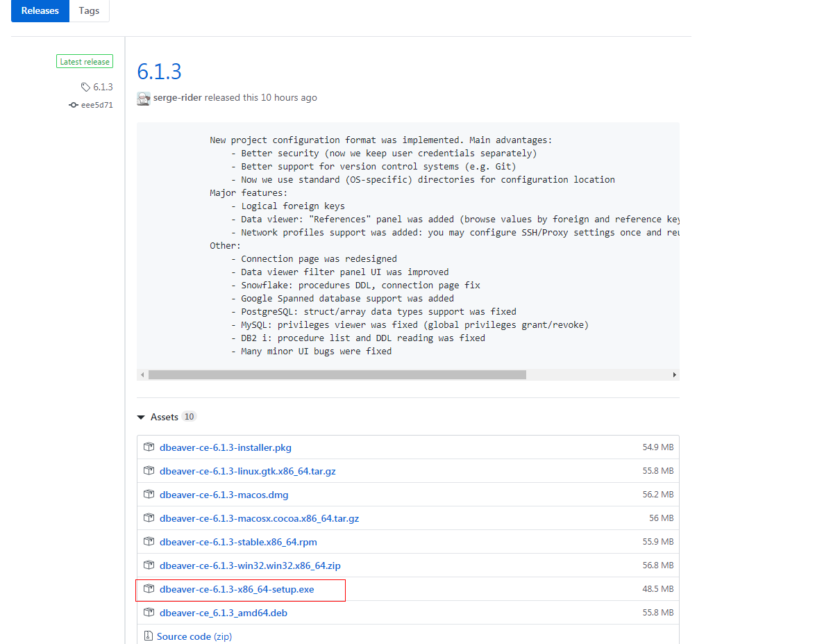840x644 pixels.
Task: Click the 54.9 MB size text
Action: (x=657, y=447)
